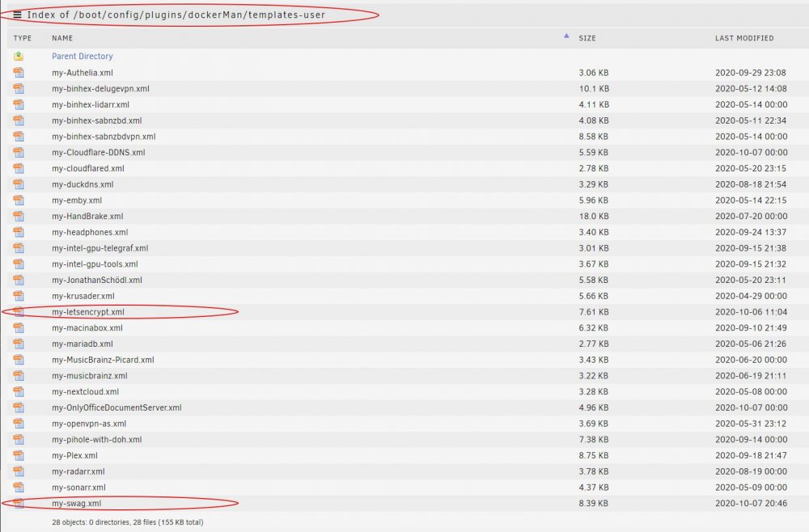Open the my-Cloudflare-DDNS.xml file name
The width and height of the screenshot is (809, 532).
(99, 153)
